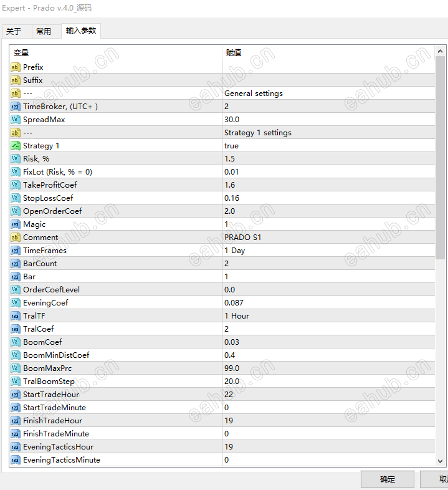Select the Strategy 1 settings value cell
This screenshot has width=448, height=490.
pos(328,133)
